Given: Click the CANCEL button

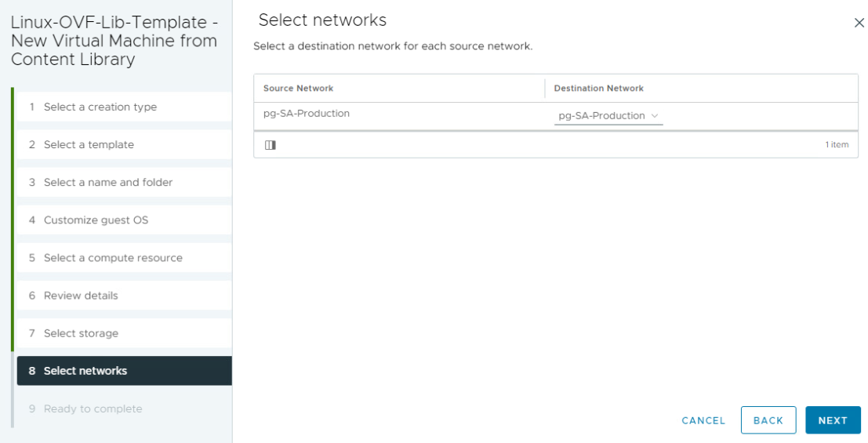Looking at the screenshot, I should coord(703,420).
